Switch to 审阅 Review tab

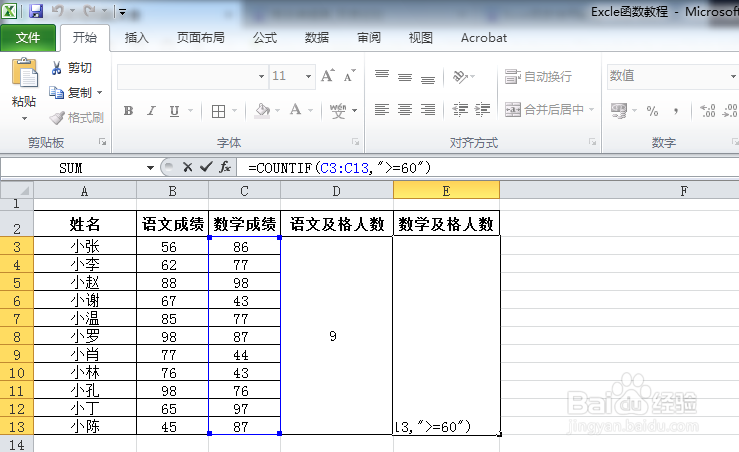(x=369, y=38)
